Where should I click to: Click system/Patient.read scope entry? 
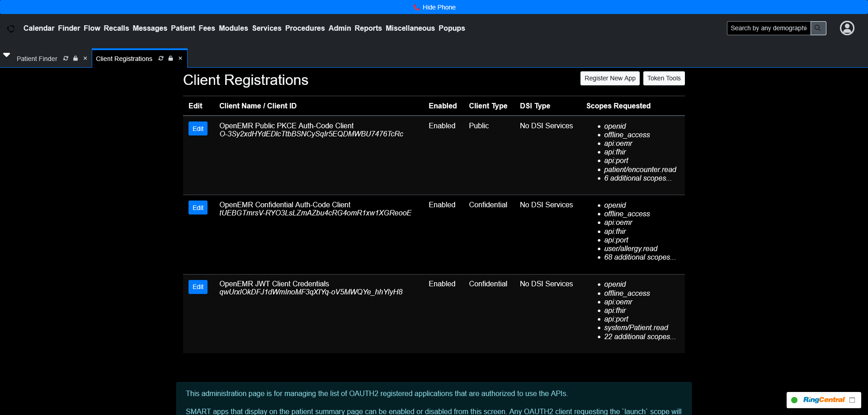tap(636, 328)
